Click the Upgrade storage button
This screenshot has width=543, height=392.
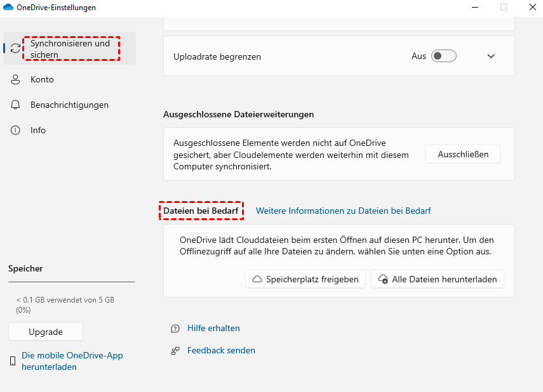[x=46, y=332]
